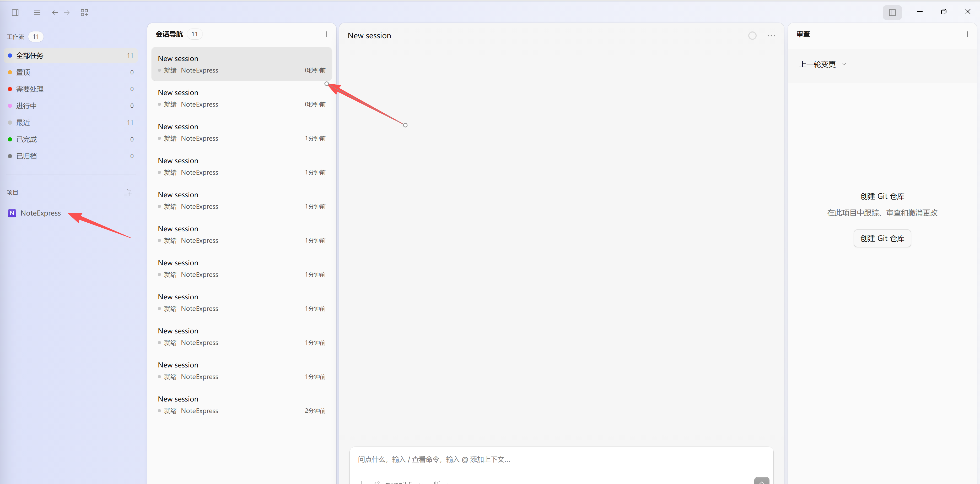980x484 pixels.
Task: Open the hamburger menu icon
Action: [x=37, y=13]
